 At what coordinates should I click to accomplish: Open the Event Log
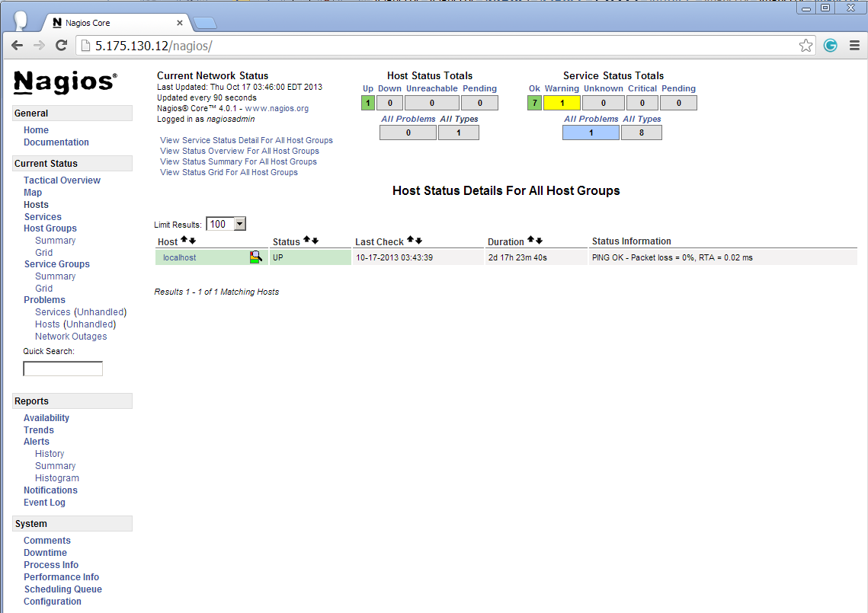pyautogui.click(x=44, y=503)
